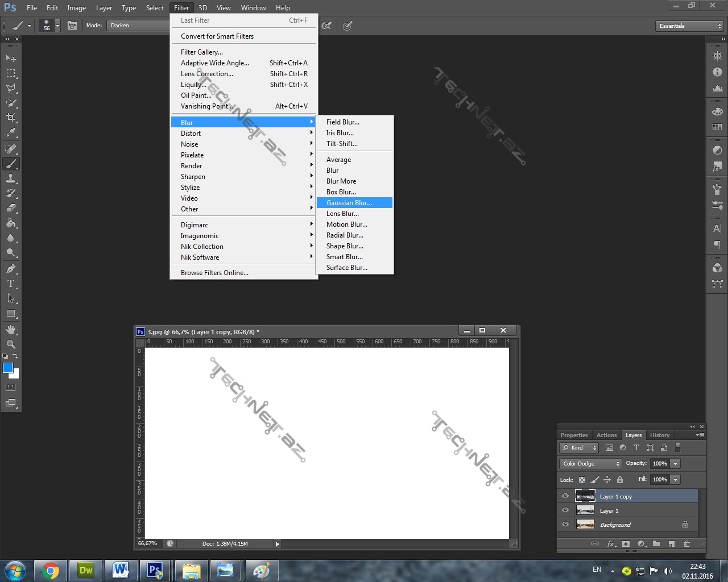Click Browse Filters Online menu entry
Screen dimensions: 728x582
point(214,273)
